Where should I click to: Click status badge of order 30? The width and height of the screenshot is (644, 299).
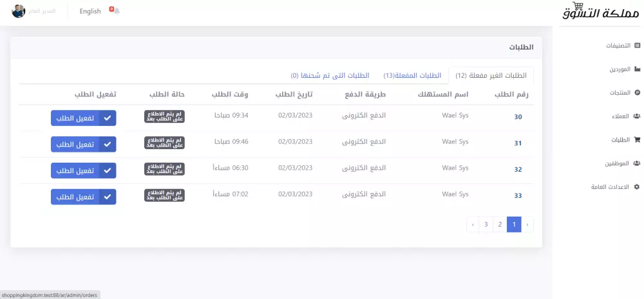pos(164,116)
